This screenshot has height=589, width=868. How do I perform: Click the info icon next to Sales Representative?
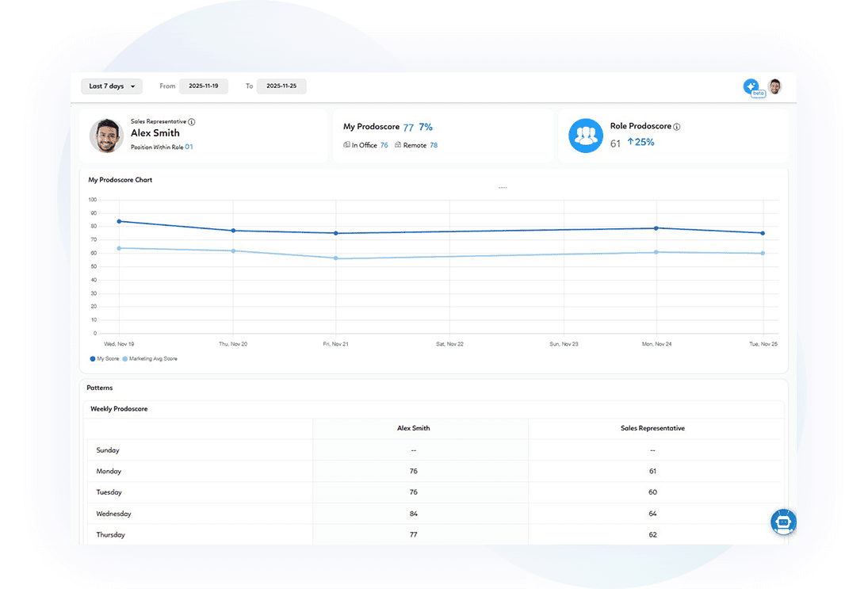[190, 121]
